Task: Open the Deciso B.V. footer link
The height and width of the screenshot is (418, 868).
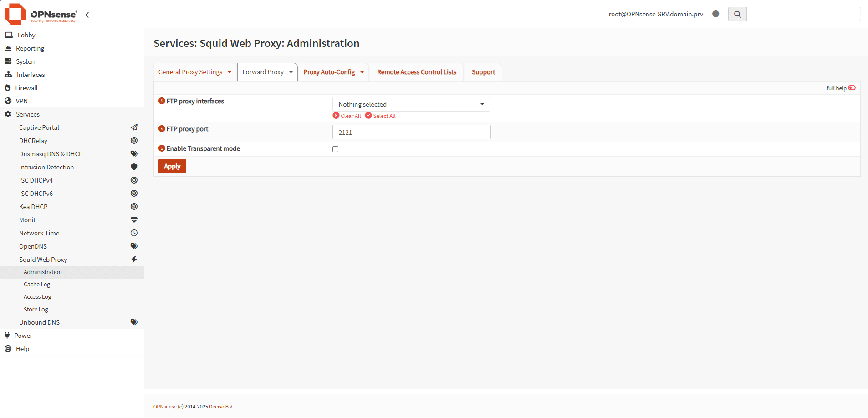Action: tap(221, 407)
